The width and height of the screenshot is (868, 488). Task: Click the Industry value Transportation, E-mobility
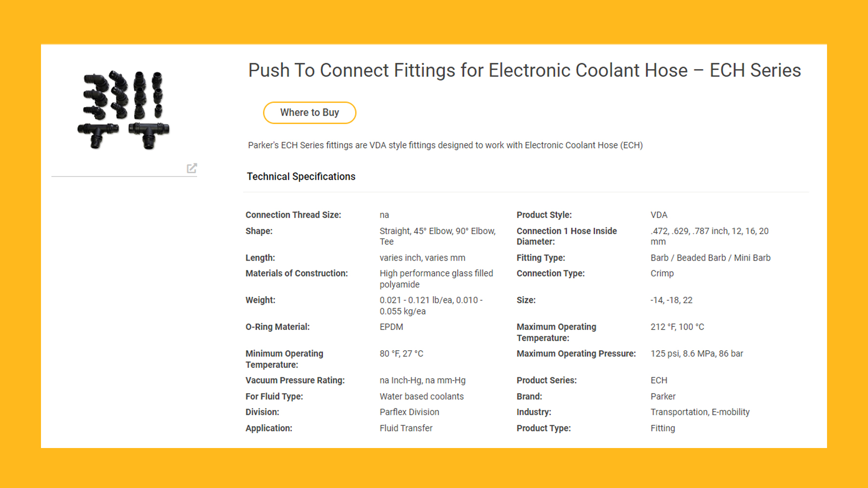700,412
